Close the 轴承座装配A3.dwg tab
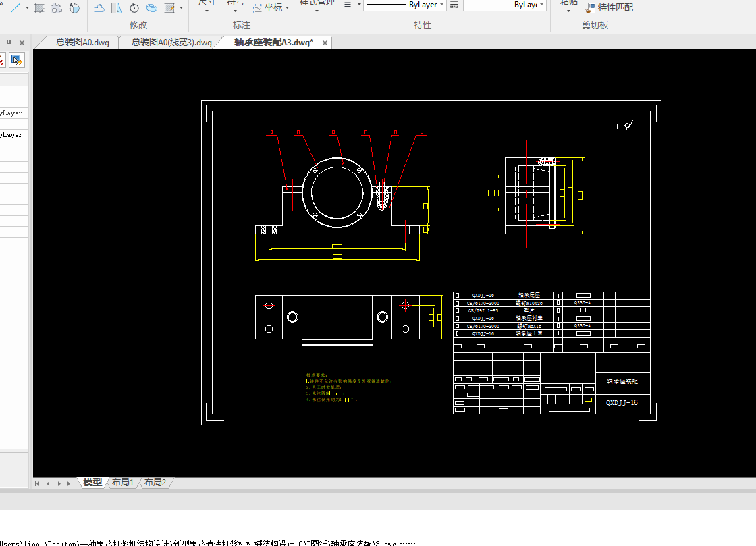 point(325,43)
